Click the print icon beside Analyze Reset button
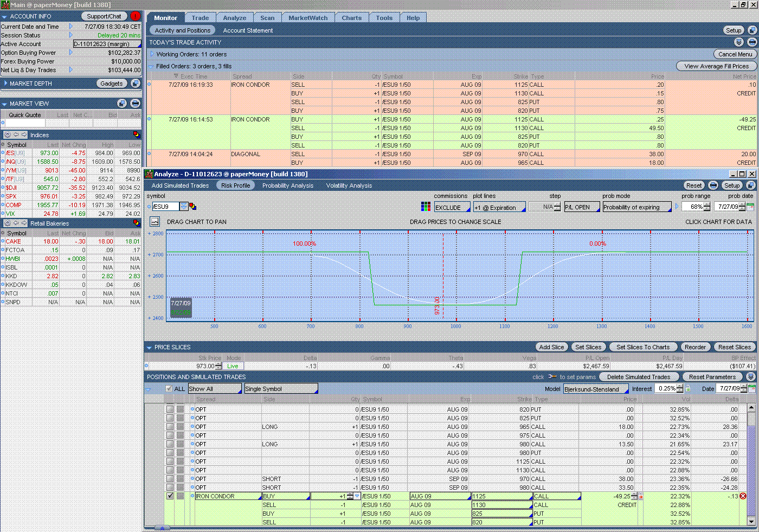 click(x=713, y=185)
